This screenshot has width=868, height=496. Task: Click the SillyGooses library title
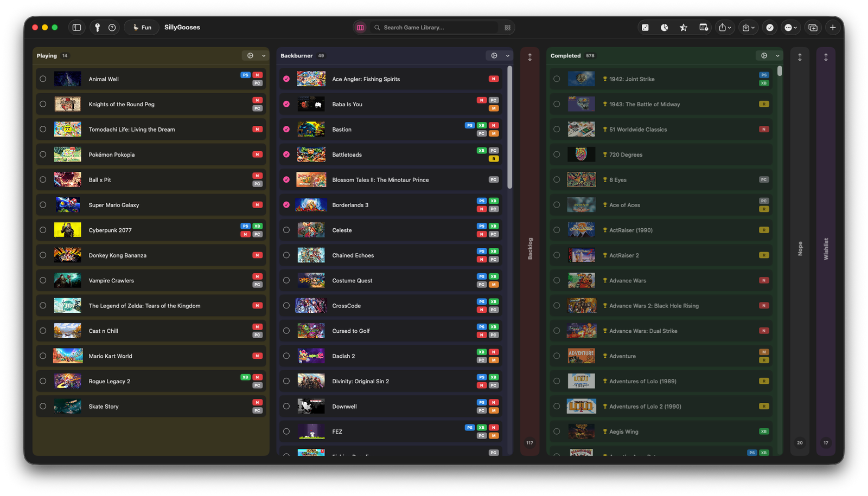click(182, 28)
